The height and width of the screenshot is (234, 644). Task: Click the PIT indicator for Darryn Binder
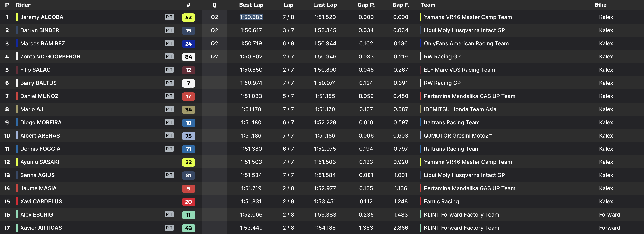[x=169, y=30]
